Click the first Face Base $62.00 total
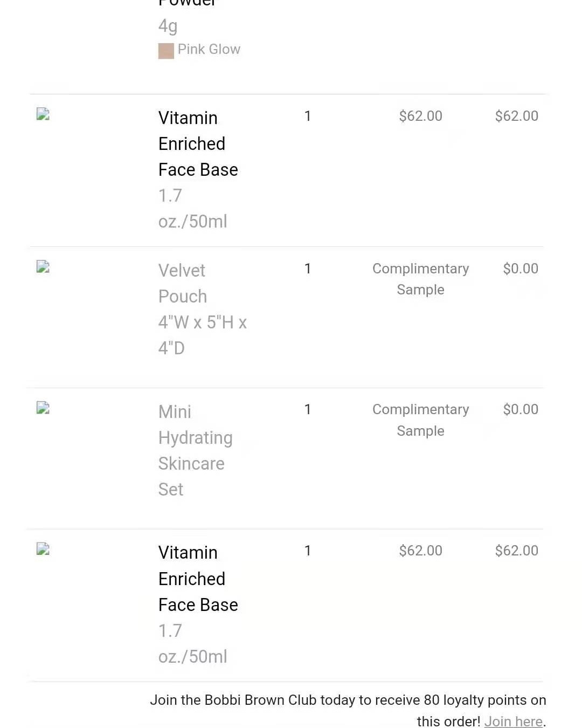Image resolution: width=582 pixels, height=728 pixels. pos(516,116)
